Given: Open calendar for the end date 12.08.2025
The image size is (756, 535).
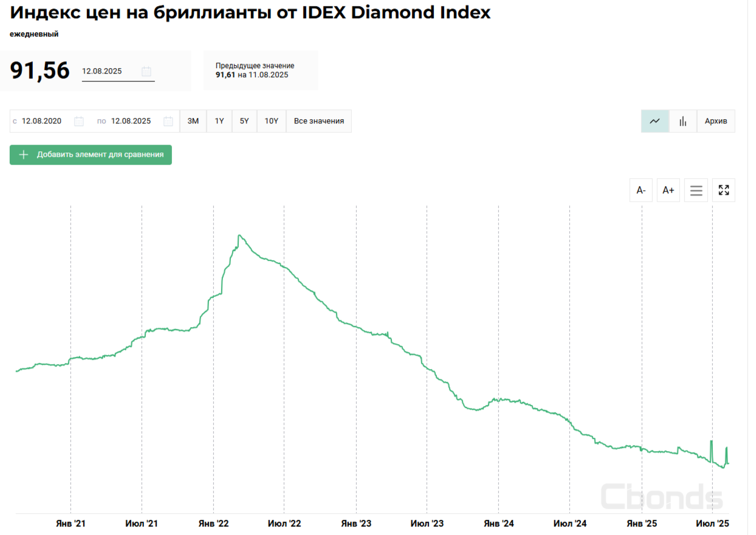Looking at the screenshot, I should point(168,121).
